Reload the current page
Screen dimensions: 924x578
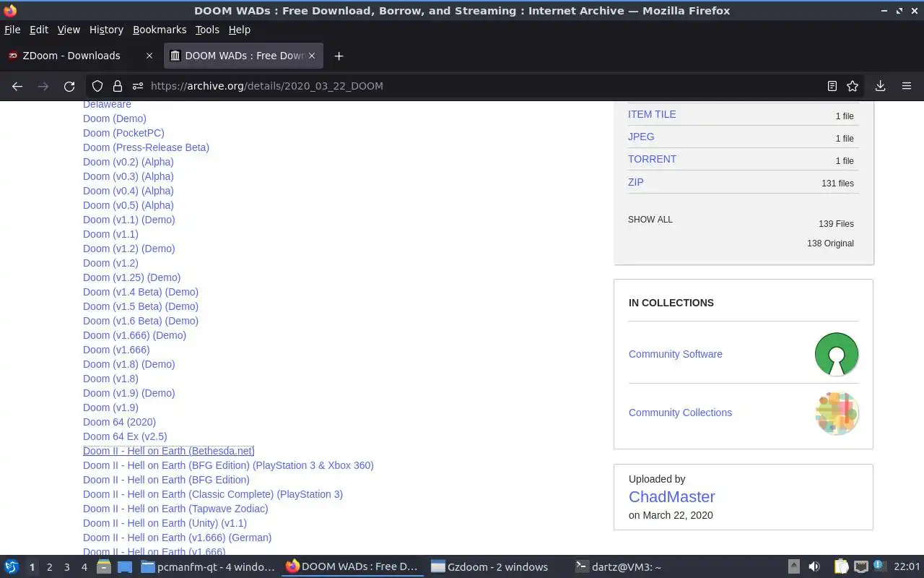point(69,86)
